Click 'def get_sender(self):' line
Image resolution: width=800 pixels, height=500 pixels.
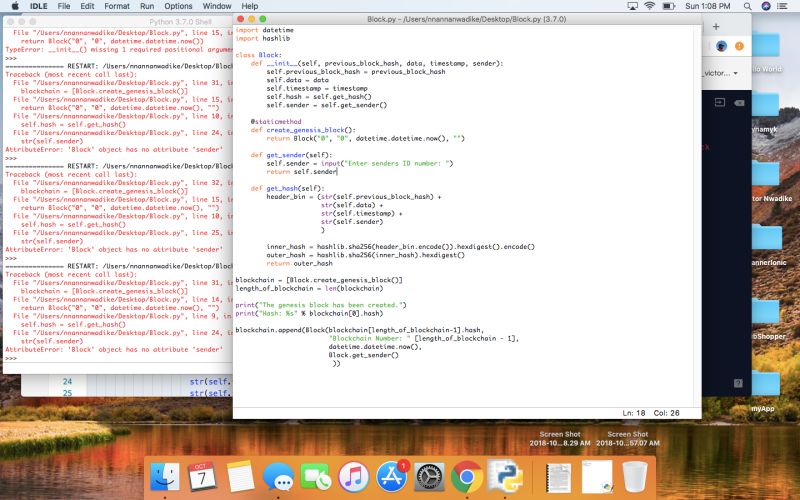(x=291, y=155)
